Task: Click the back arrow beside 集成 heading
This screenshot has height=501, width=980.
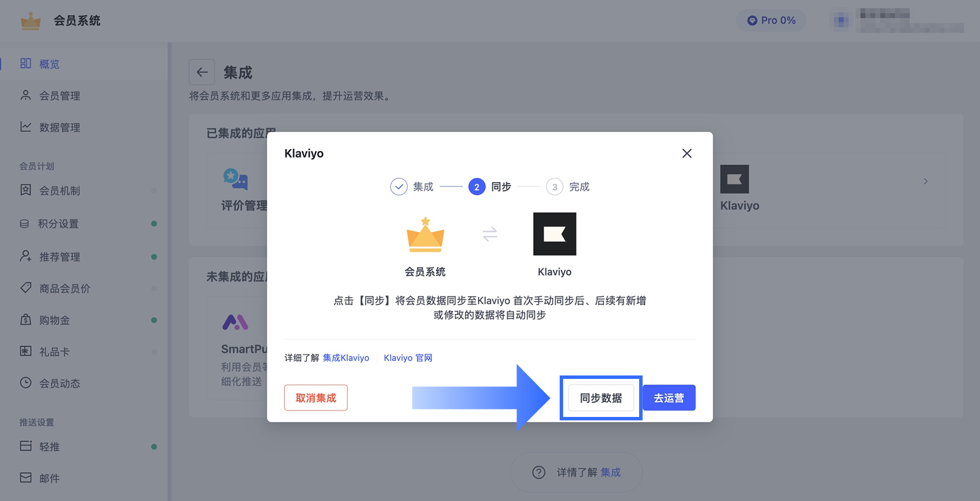Action: [202, 73]
